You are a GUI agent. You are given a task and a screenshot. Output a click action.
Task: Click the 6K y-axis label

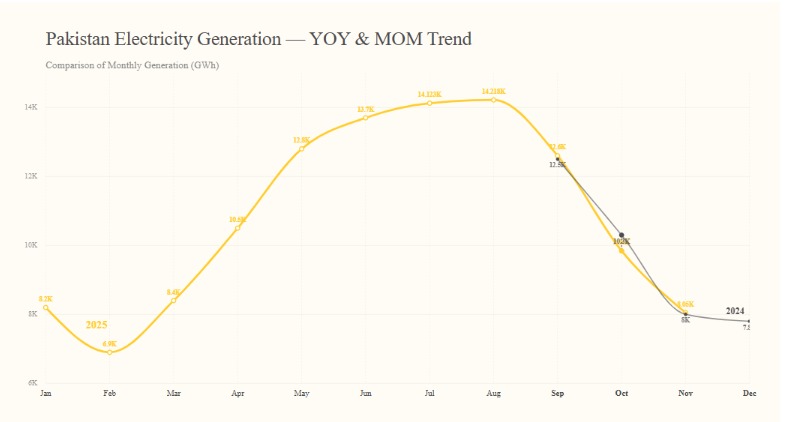32,383
